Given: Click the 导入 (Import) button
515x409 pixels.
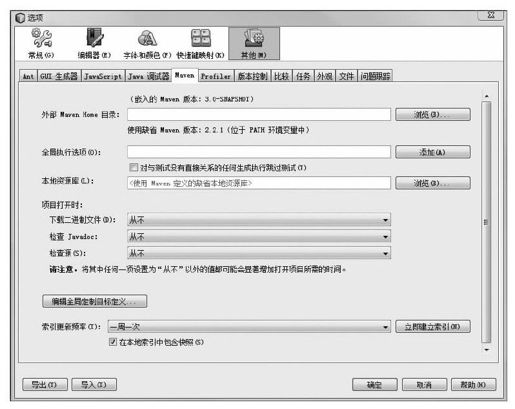Looking at the screenshot, I should click(94, 384).
